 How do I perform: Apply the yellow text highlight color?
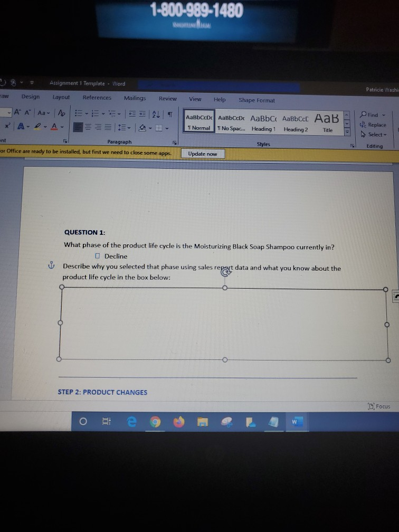click(x=38, y=126)
